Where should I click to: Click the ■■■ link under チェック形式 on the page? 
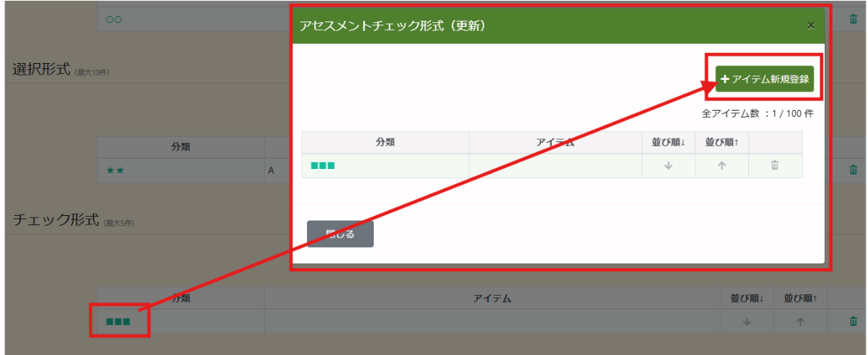[x=118, y=322]
